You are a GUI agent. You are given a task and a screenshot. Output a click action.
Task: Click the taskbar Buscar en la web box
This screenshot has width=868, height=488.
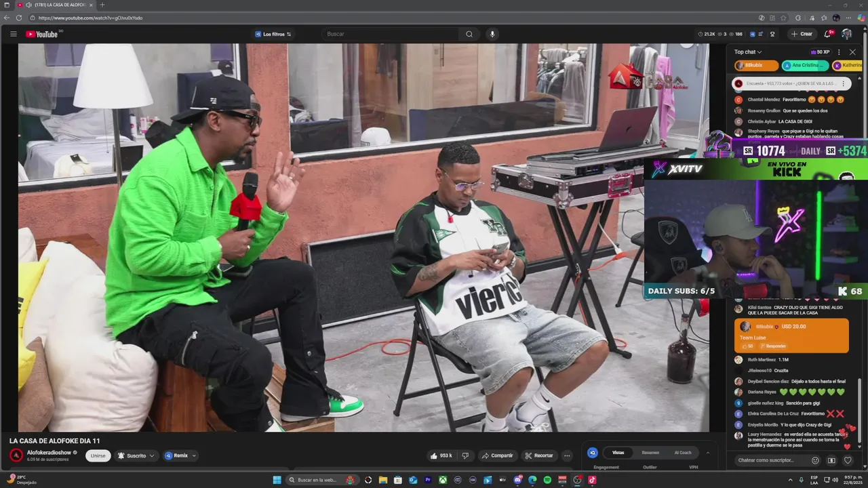click(321, 480)
